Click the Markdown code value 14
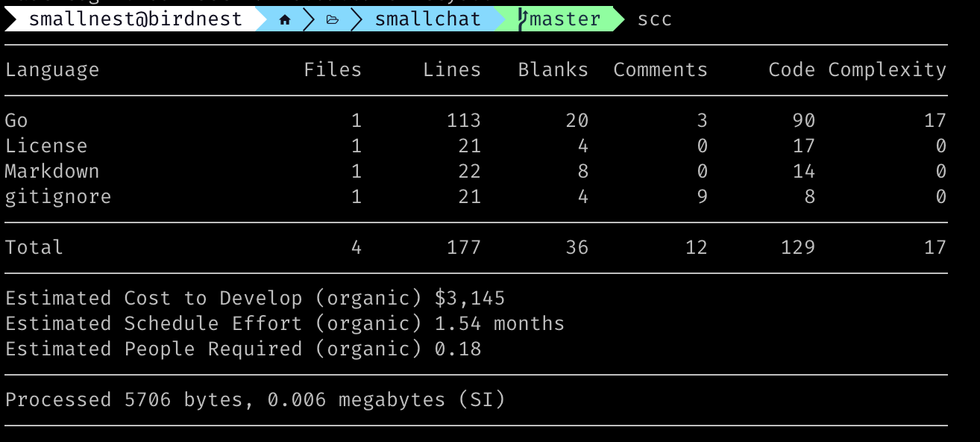This screenshot has width=980, height=442. click(804, 171)
